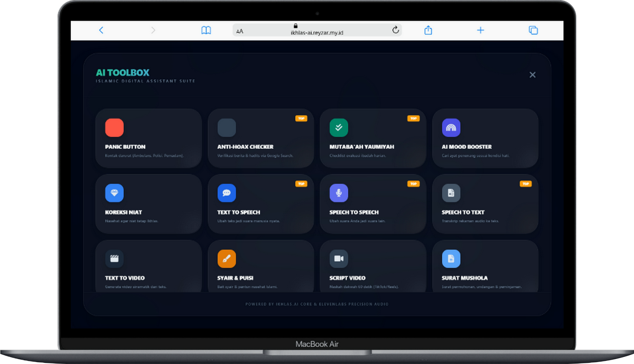Open Mutaba'ah Yaumiyah checkmark icon
This screenshot has width=634, height=364.
tap(339, 128)
